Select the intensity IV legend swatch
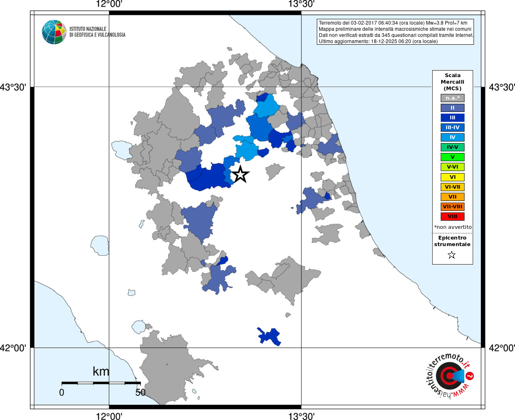 pyautogui.click(x=453, y=137)
